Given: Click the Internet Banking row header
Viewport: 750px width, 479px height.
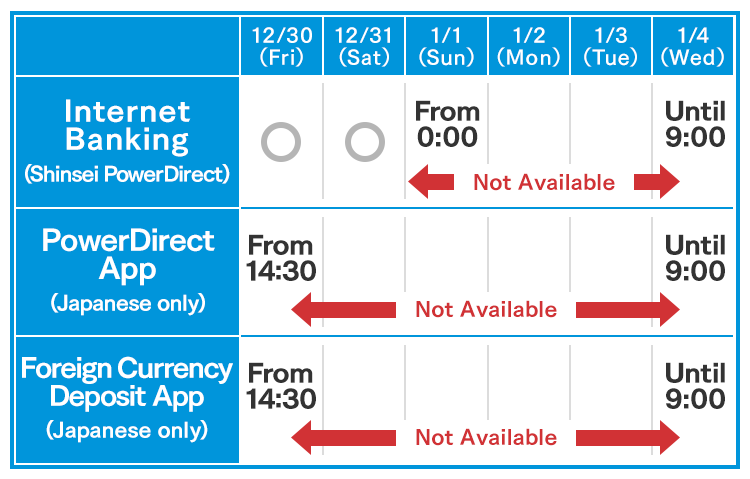Looking at the screenshot, I should pyautogui.click(x=126, y=141).
